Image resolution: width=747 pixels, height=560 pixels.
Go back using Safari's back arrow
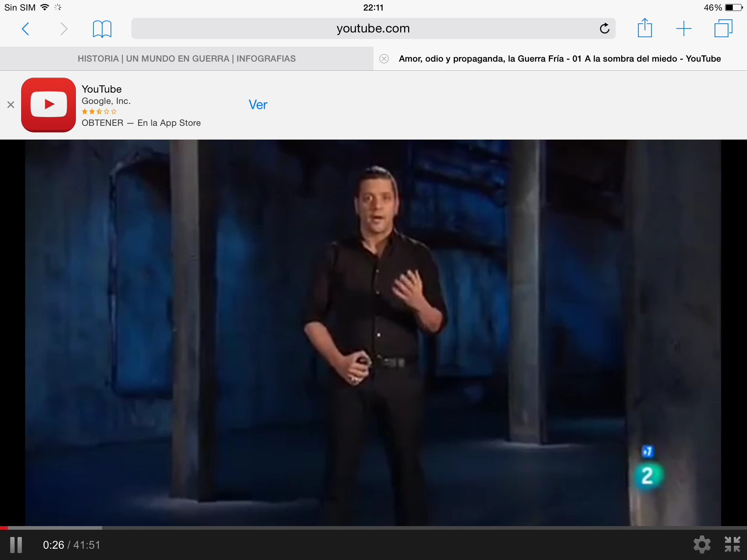tap(25, 29)
